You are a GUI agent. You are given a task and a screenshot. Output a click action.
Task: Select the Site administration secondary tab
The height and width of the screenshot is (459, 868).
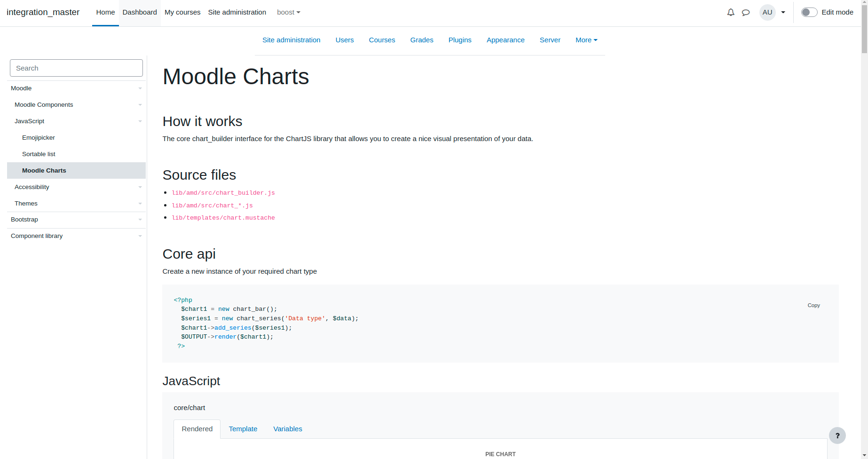(291, 40)
